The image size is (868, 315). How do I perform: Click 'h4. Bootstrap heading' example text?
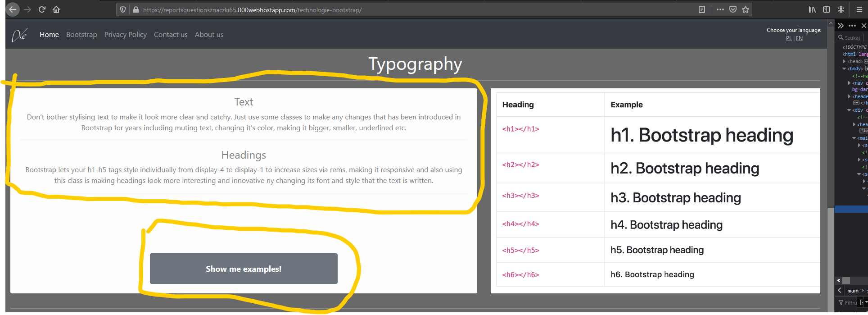pos(666,224)
